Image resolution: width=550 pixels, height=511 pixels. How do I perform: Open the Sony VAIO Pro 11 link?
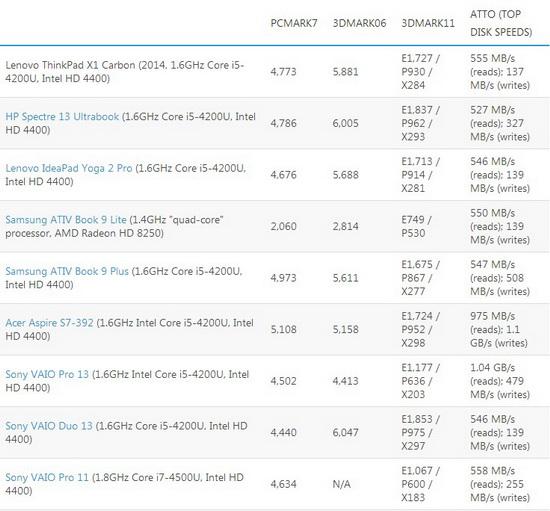click(x=47, y=477)
